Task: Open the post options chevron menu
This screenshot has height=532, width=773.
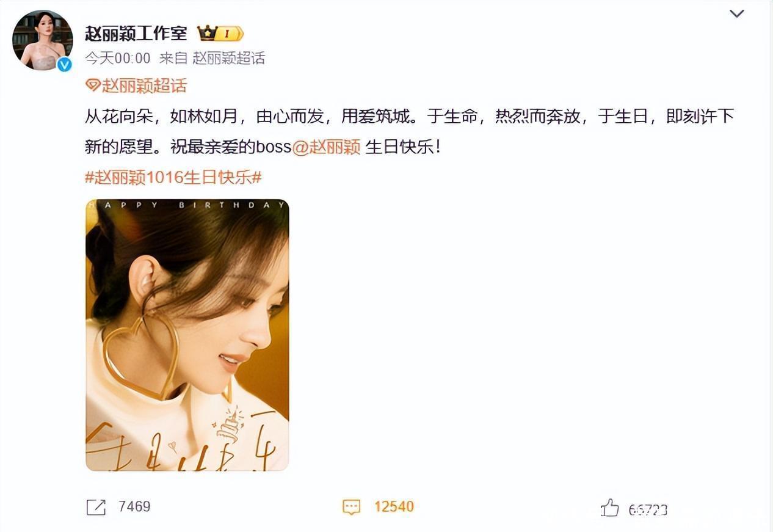Action: (x=736, y=14)
